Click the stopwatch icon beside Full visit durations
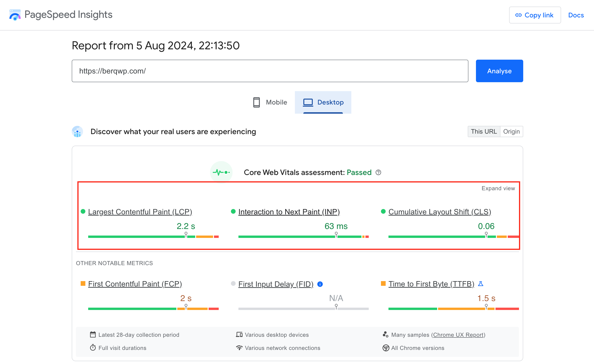This screenshot has height=364, width=594. pyautogui.click(x=93, y=348)
